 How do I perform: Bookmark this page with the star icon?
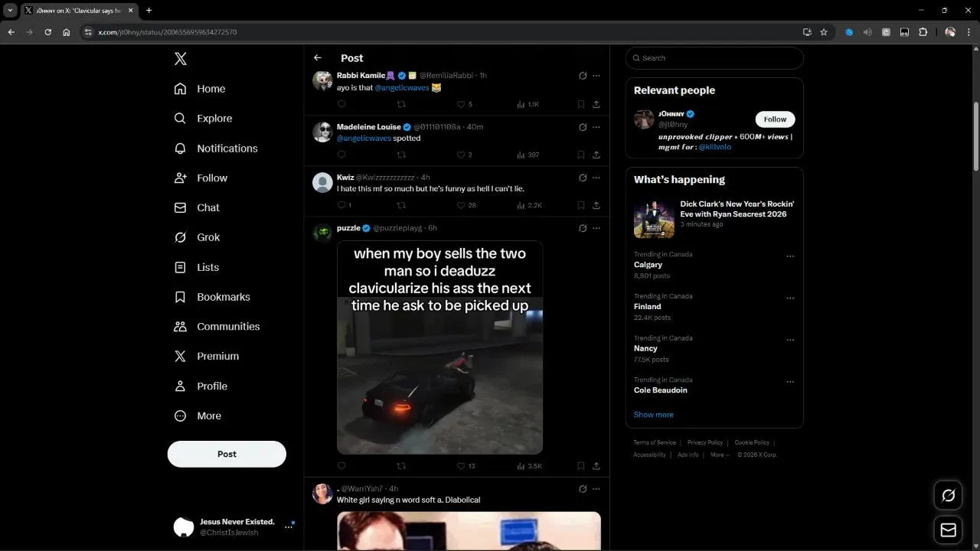[x=824, y=32]
